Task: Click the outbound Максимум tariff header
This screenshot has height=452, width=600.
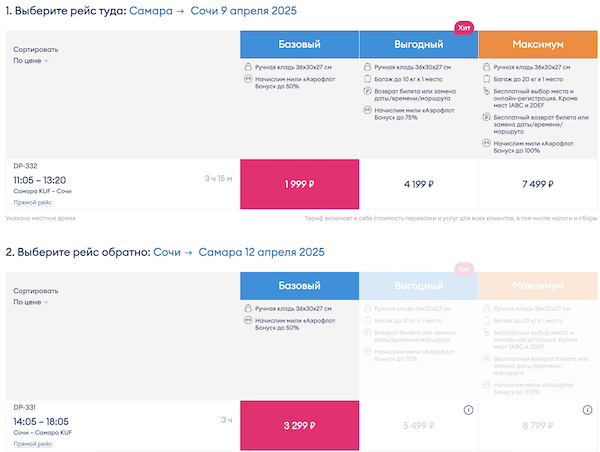Action: coord(538,44)
